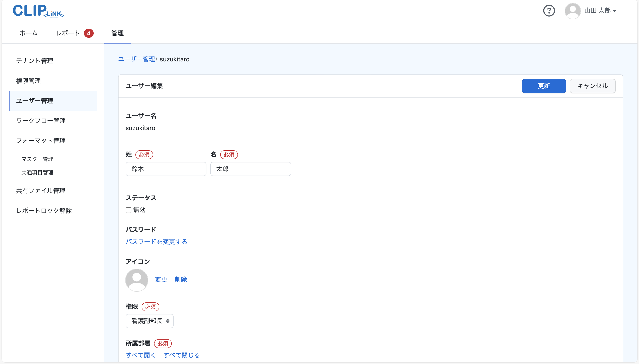The image size is (639, 364).
Task: Switch to the 管理 tab
Action: click(117, 33)
